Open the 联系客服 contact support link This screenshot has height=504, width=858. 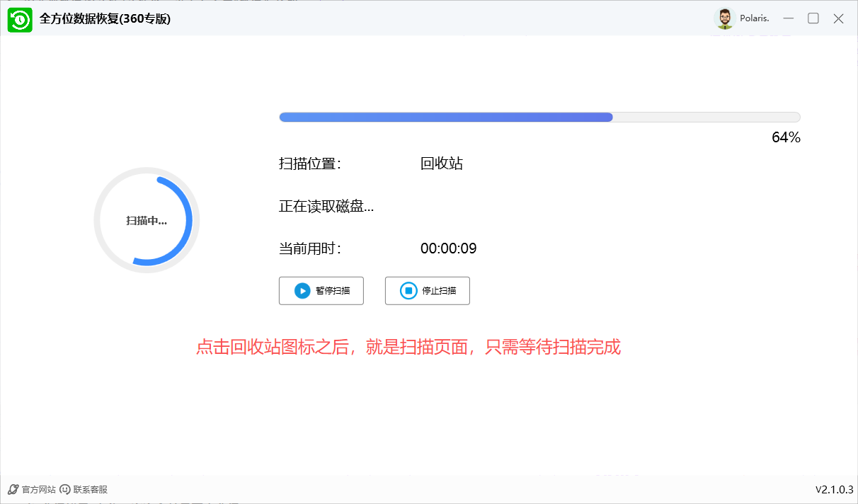tap(88, 488)
